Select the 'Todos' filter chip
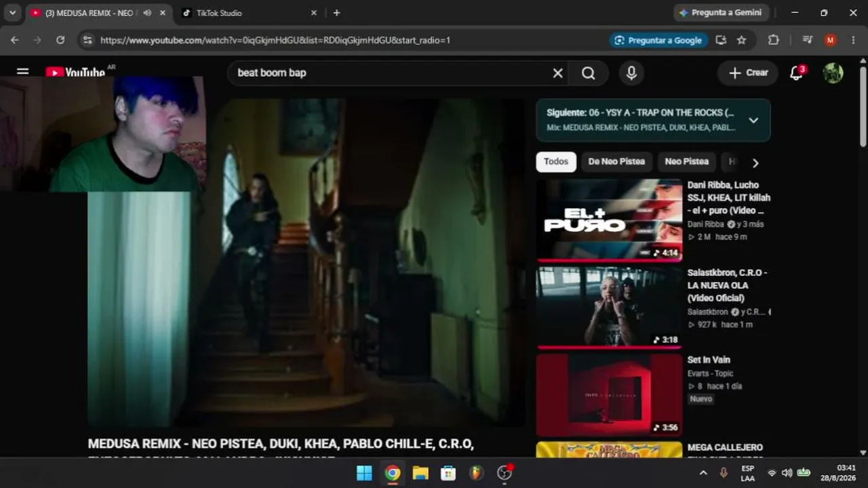Viewport: 868px width, 488px height. [556, 162]
